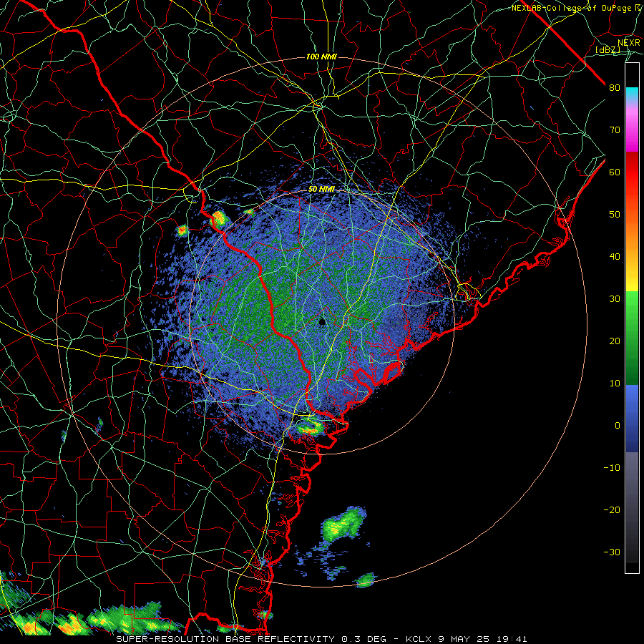Click the 10 value on the dBZ scale

pyautogui.click(x=615, y=384)
